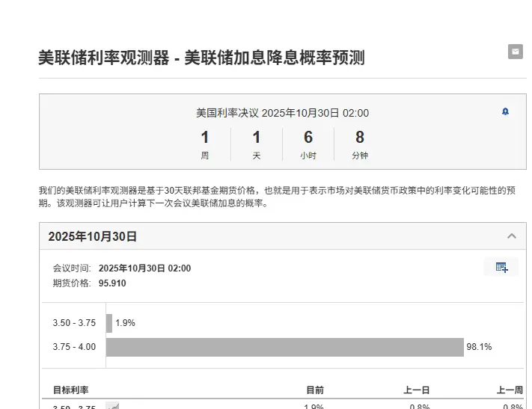Click the bell alert icon for rate decision
The width and height of the screenshot is (532, 409).
point(505,111)
